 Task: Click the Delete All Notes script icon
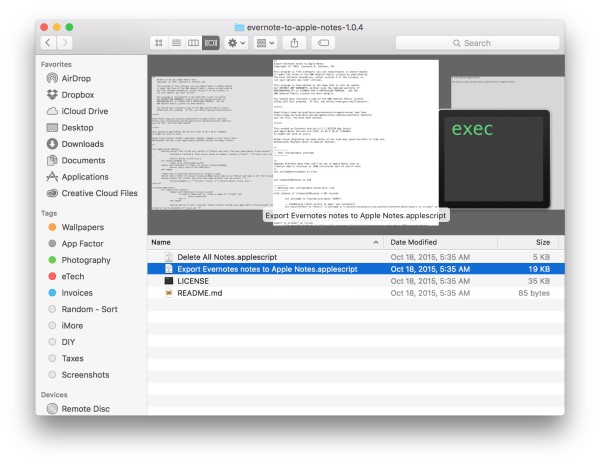pyautogui.click(x=169, y=257)
